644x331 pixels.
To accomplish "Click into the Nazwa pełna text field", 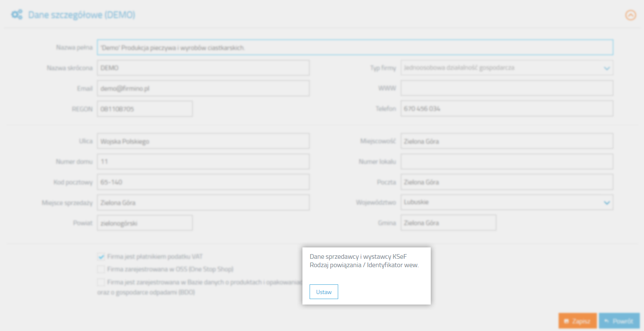I will pyautogui.click(x=355, y=48).
